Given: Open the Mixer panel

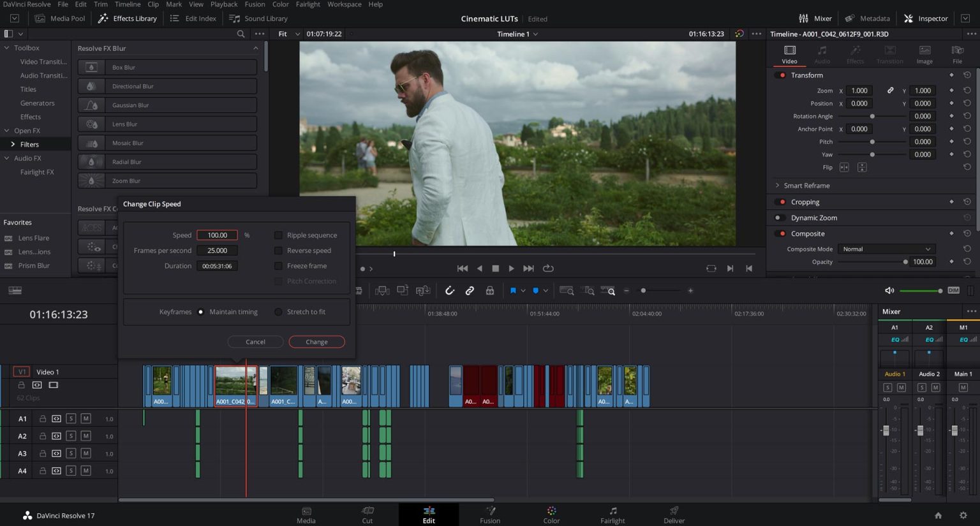Looking at the screenshot, I should coord(815,18).
